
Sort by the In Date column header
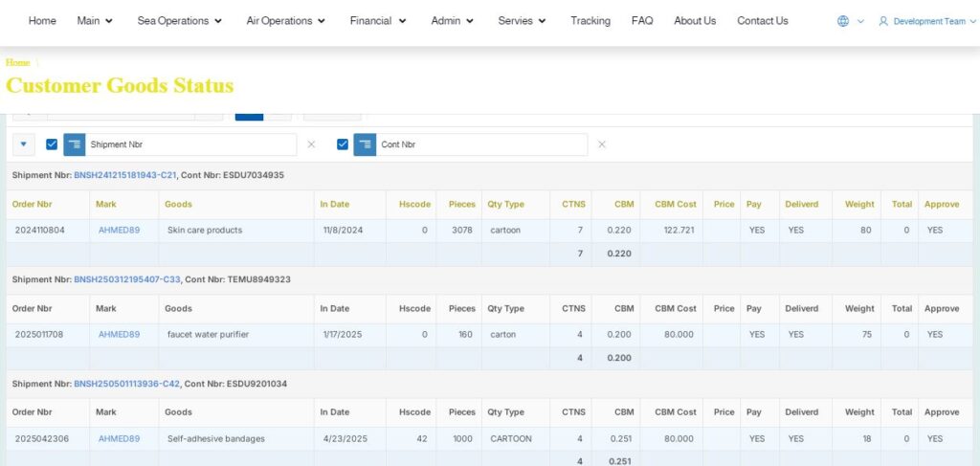coord(335,204)
